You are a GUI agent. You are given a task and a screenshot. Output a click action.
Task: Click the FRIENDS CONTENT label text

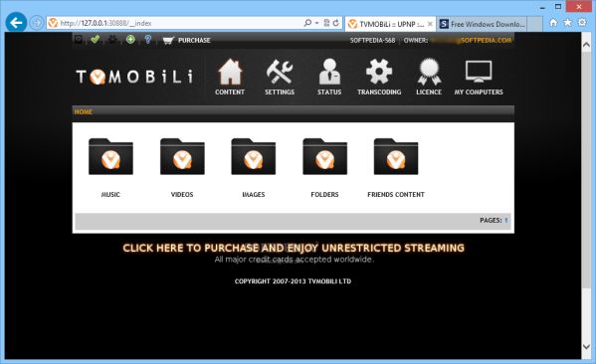396,195
